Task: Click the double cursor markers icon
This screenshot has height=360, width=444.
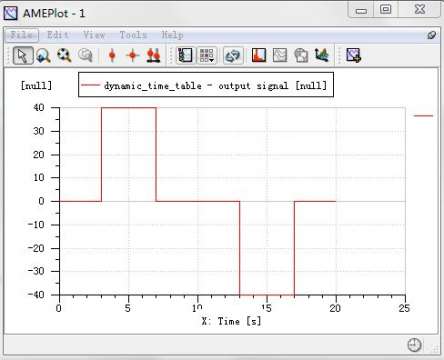Action: click(153, 55)
